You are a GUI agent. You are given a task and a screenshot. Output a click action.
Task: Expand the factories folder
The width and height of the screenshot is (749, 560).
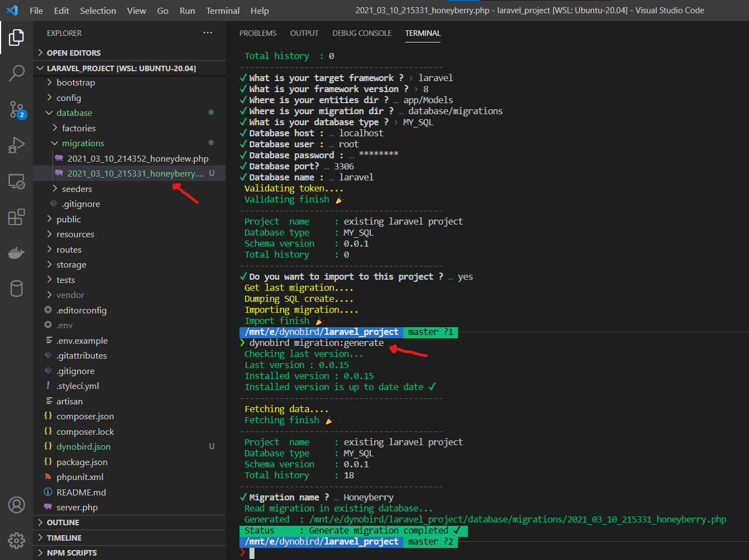click(129, 128)
